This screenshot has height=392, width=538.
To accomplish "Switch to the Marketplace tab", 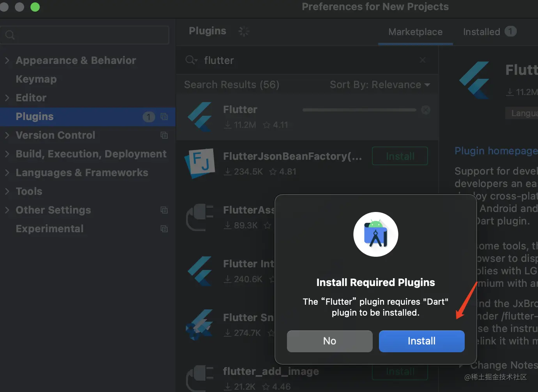I will pyautogui.click(x=415, y=32).
